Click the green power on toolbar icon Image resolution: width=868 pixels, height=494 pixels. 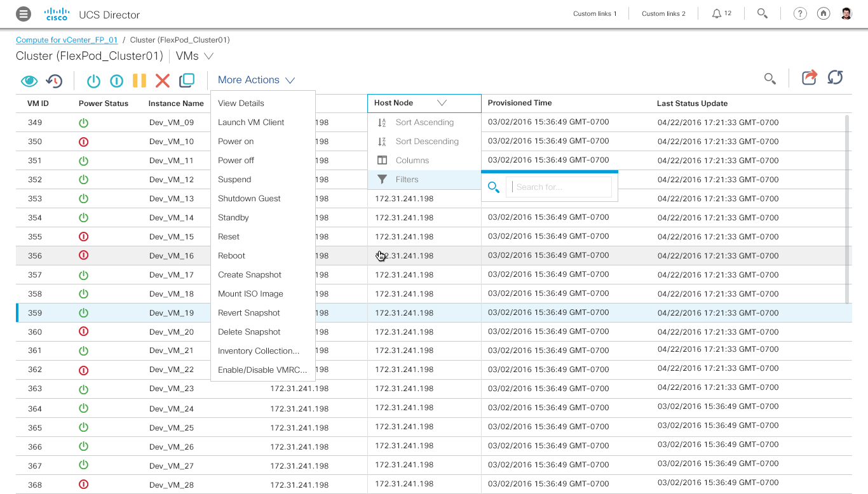93,81
